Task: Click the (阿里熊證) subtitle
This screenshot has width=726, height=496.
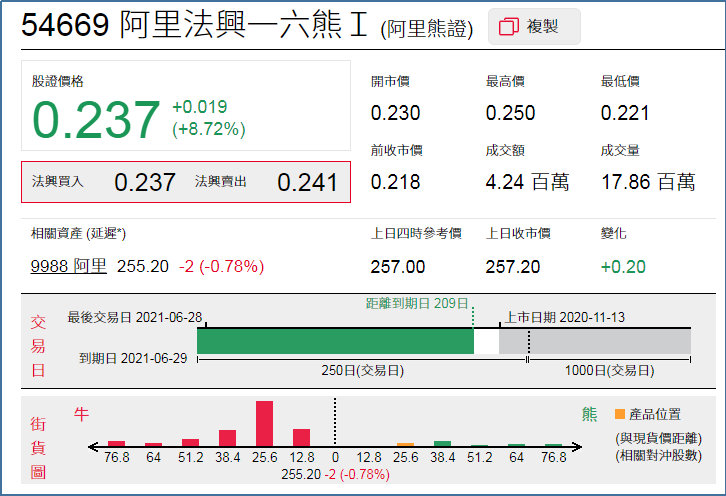Action: 426,28
